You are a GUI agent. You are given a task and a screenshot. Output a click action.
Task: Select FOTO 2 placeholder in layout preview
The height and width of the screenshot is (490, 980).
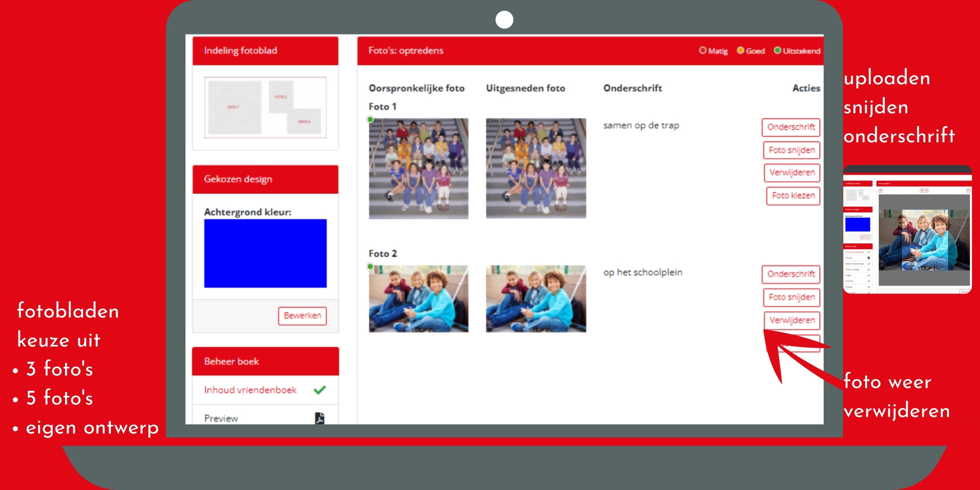point(281,97)
